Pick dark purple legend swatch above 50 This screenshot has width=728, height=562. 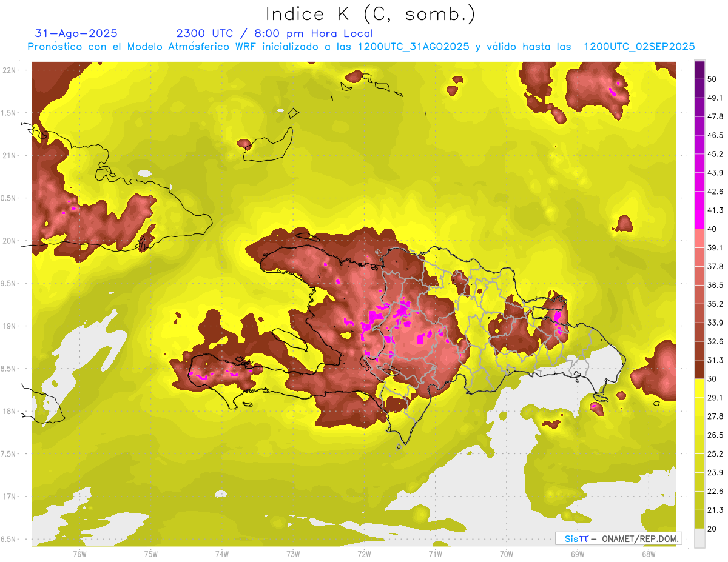point(699,70)
